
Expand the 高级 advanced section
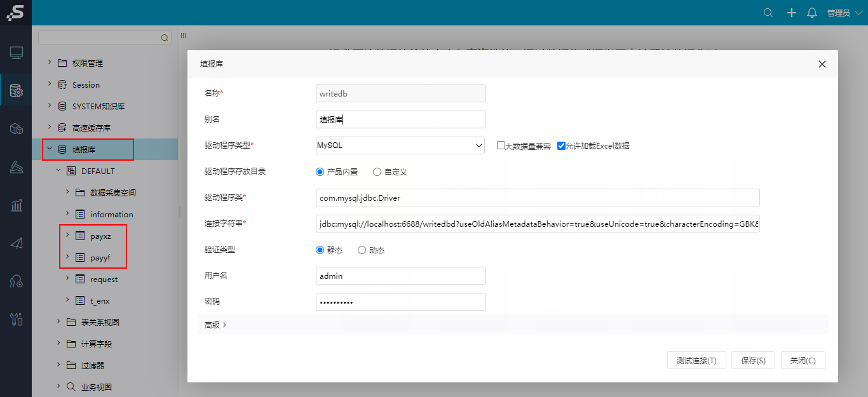(215, 325)
